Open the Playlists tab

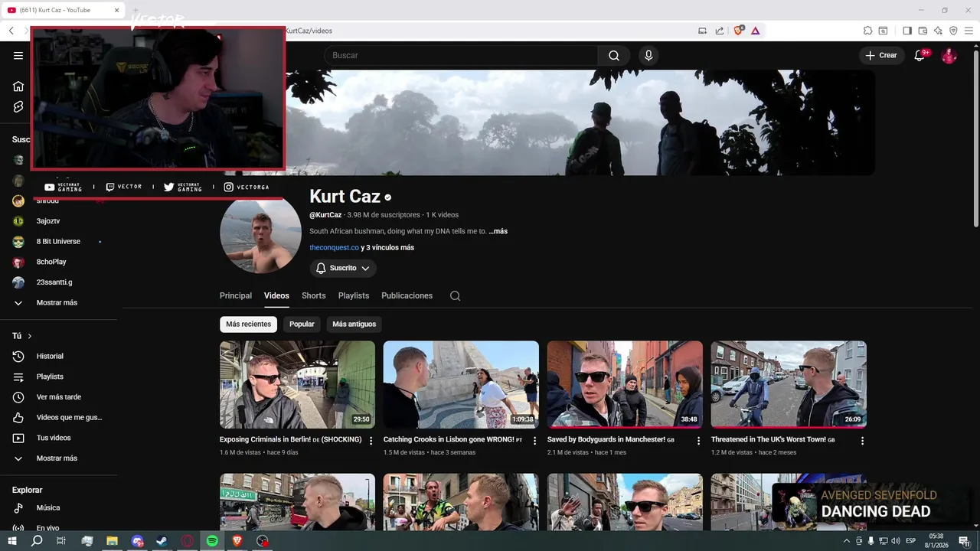354,296
